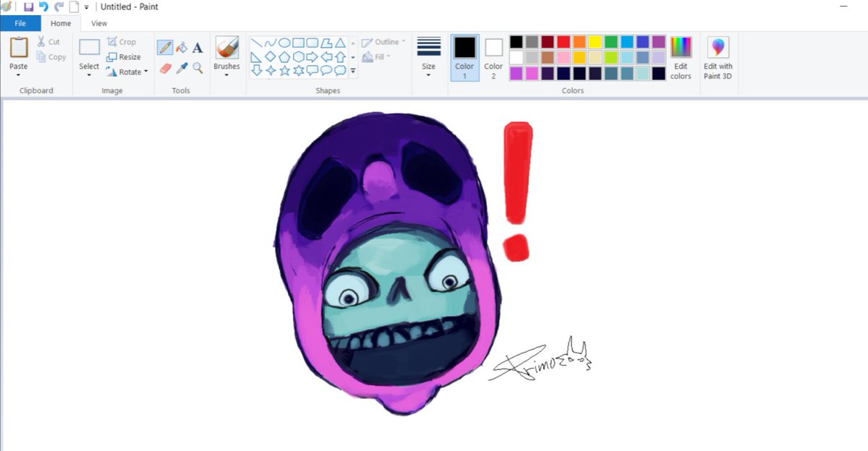Select the Magnifier tool
Image resolution: width=868 pixels, height=451 pixels.
click(x=197, y=68)
